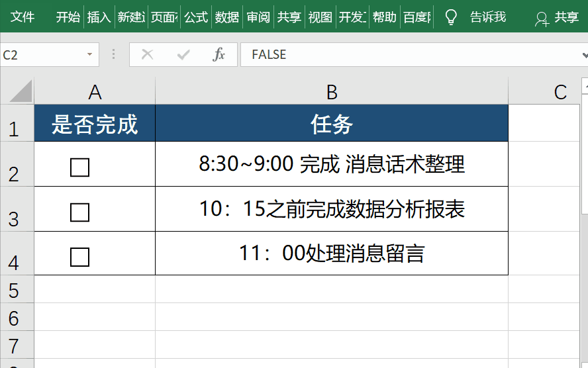588x368 pixels.
Task: Click the cancel X icon in formula bar
Action: coord(147,55)
